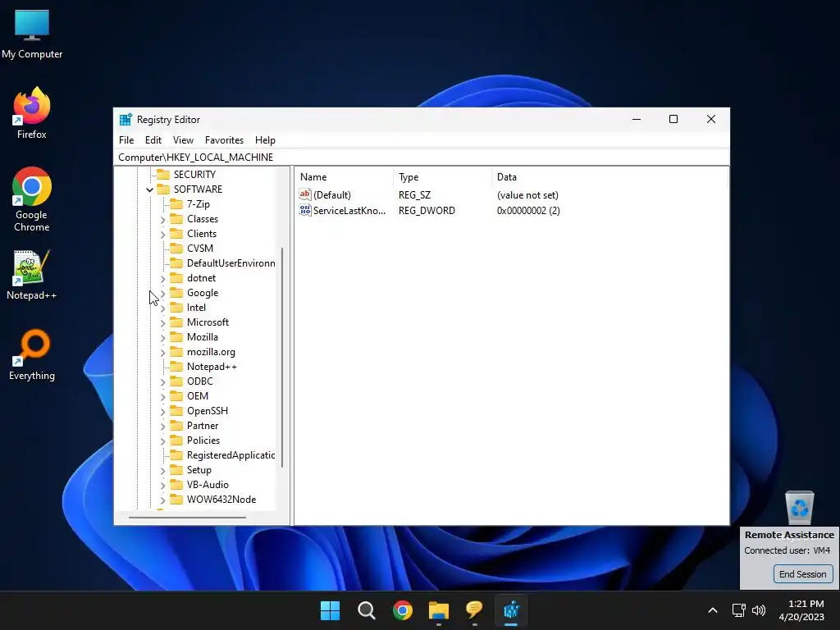Select the Google Chrome desktop shortcut

pyautogui.click(x=32, y=199)
